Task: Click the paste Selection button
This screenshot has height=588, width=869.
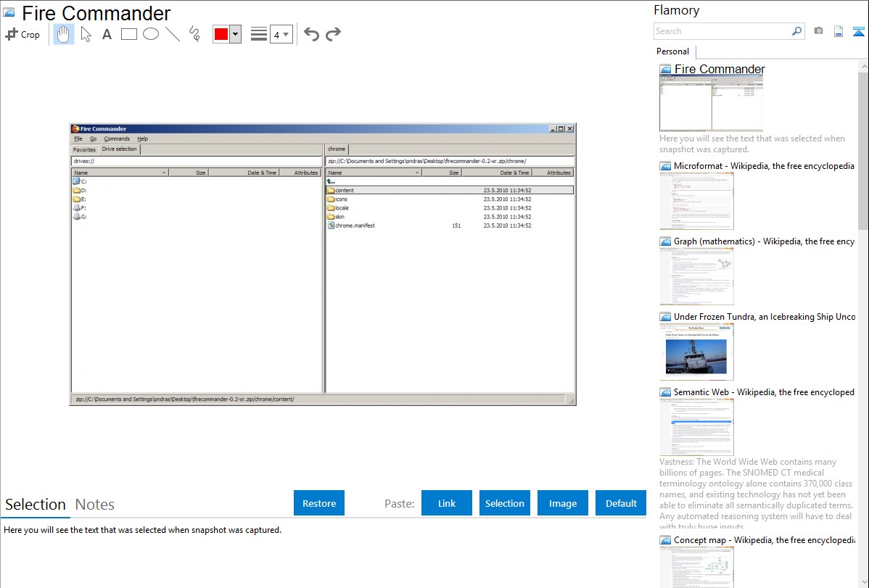Action: pyautogui.click(x=505, y=503)
